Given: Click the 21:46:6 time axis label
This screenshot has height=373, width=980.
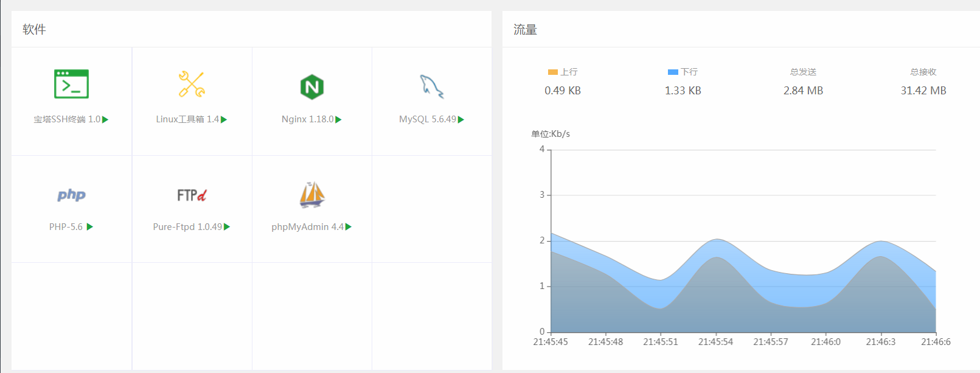Looking at the screenshot, I should [x=936, y=342].
